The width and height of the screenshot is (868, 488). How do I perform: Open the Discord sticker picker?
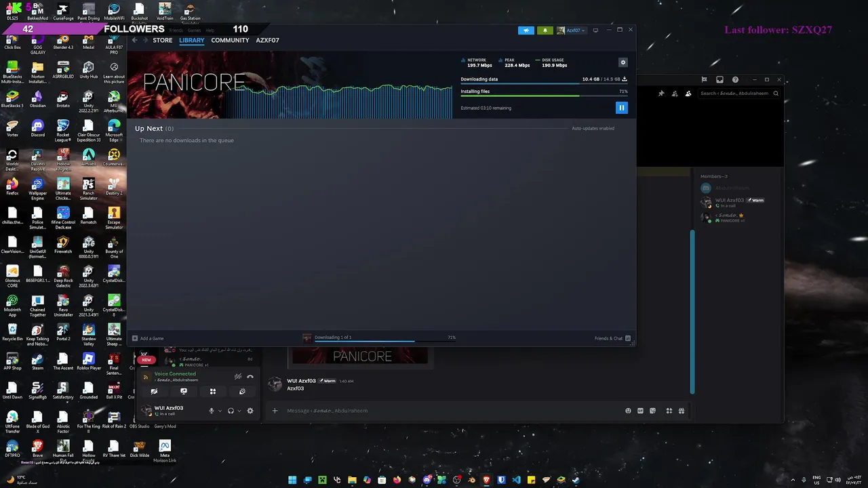652,411
